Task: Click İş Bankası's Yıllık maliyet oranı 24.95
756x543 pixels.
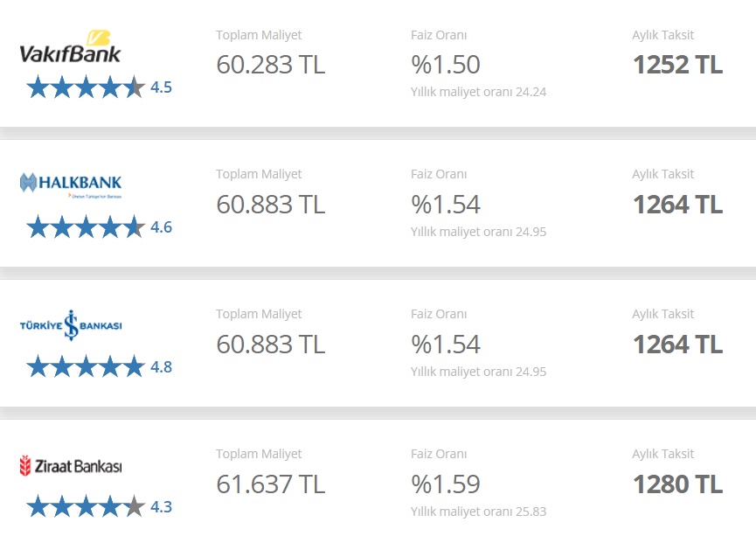Action: tap(478, 372)
